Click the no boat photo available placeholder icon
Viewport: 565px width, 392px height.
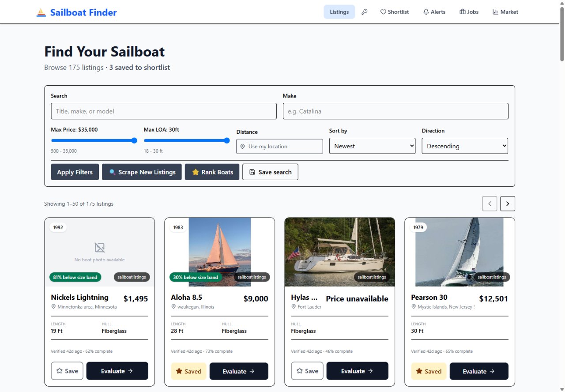click(x=100, y=247)
